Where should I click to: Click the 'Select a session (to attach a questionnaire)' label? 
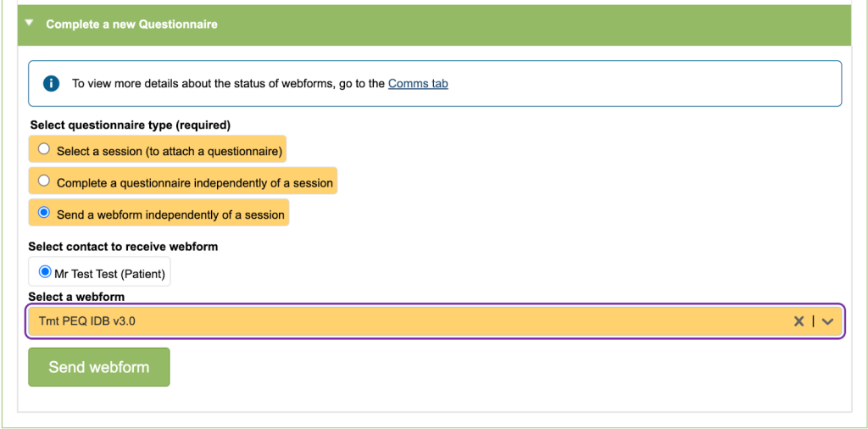coord(170,151)
